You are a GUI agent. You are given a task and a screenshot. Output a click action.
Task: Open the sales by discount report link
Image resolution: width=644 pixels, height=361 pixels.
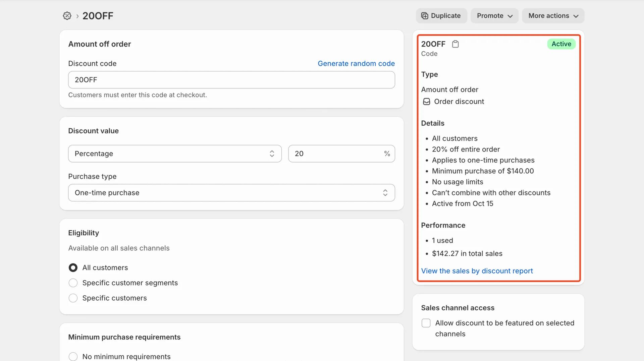click(477, 271)
